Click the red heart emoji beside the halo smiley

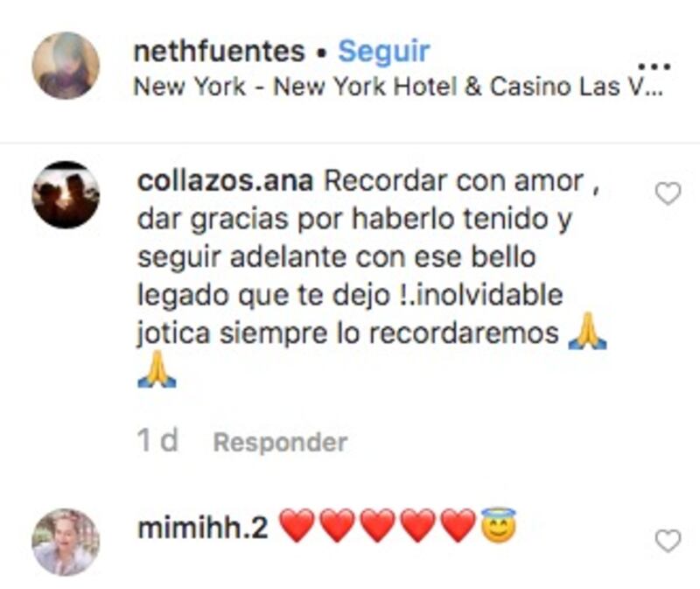click(x=458, y=526)
